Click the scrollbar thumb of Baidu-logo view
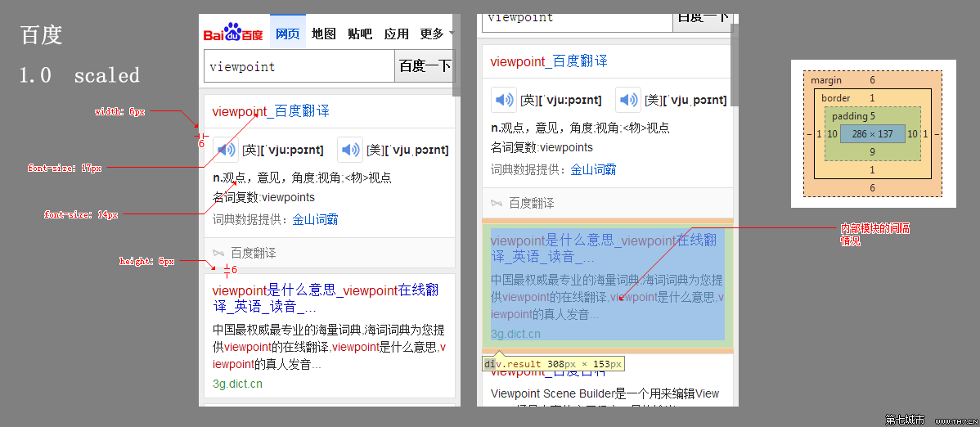980x427 pixels. (457, 56)
